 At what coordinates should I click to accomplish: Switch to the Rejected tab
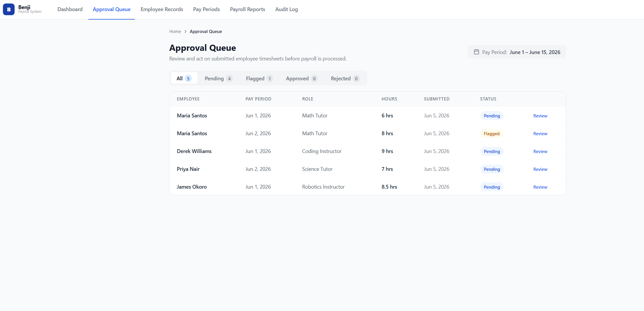point(345,78)
